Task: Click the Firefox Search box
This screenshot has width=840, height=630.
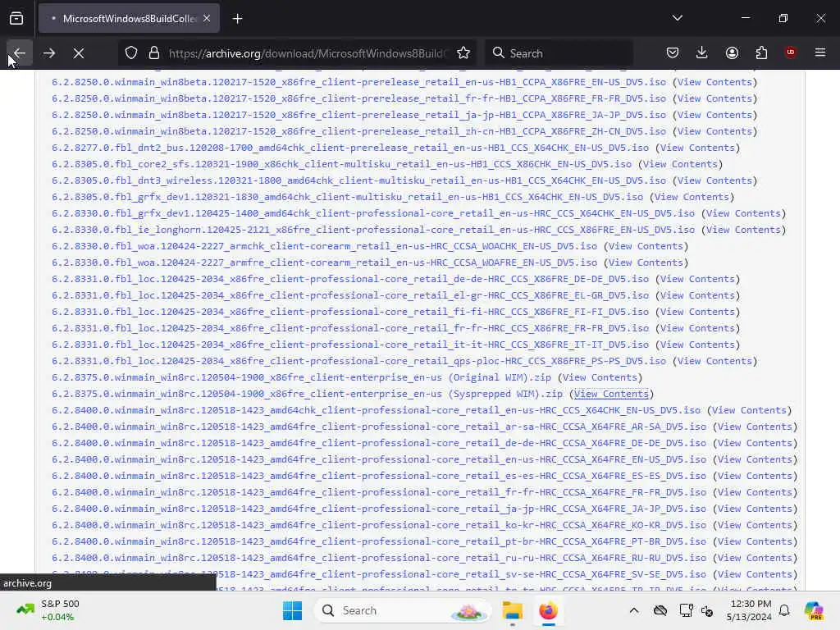Action: point(559,53)
